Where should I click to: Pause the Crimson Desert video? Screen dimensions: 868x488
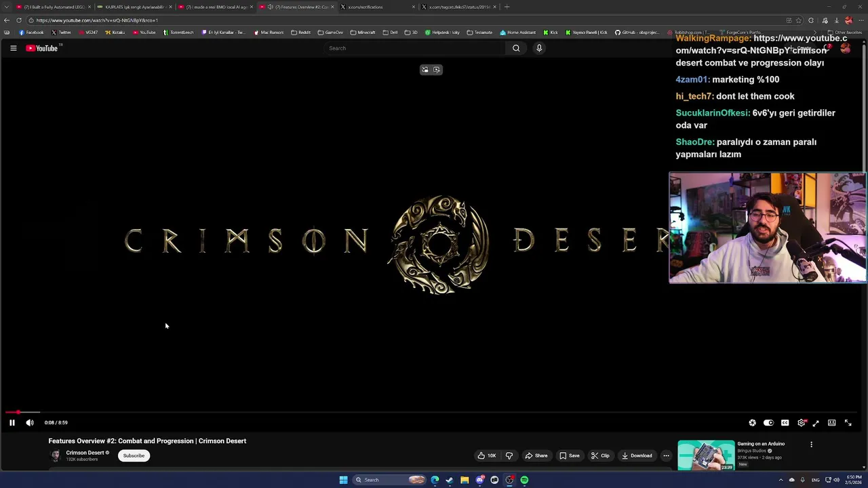pyautogui.click(x=12, y=423)
